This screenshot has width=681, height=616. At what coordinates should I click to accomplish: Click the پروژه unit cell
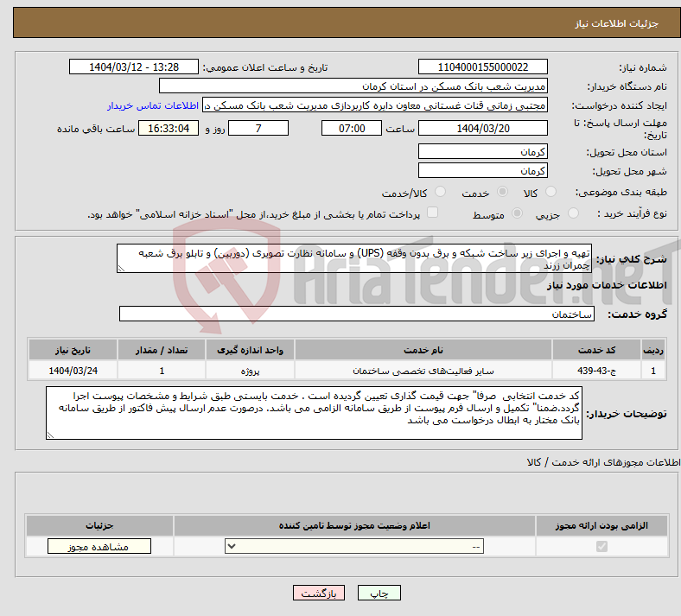(250, 371)
